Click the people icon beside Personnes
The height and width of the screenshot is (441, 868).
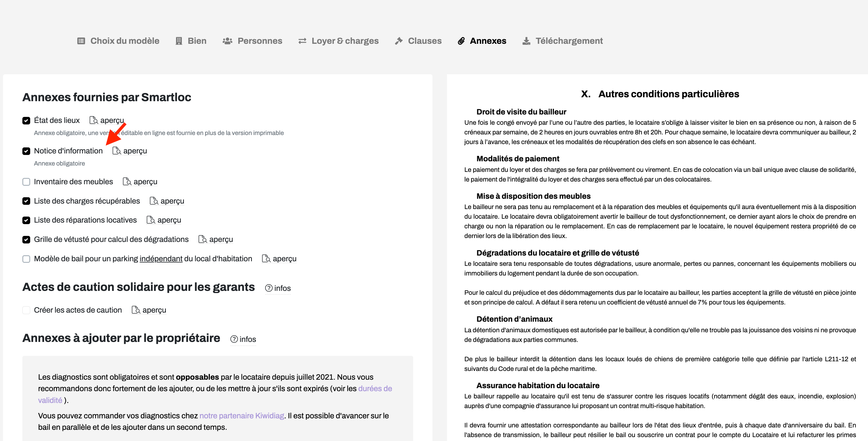[227, 41]
